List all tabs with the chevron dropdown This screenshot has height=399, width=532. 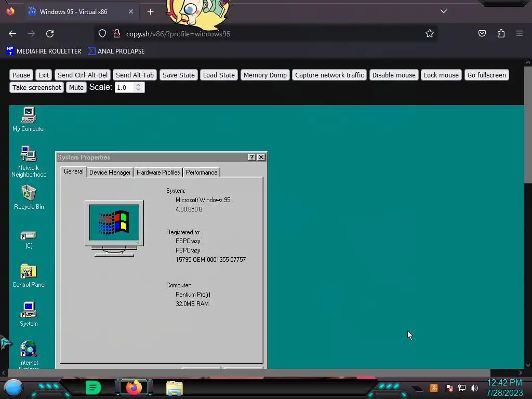click(444, 11)
